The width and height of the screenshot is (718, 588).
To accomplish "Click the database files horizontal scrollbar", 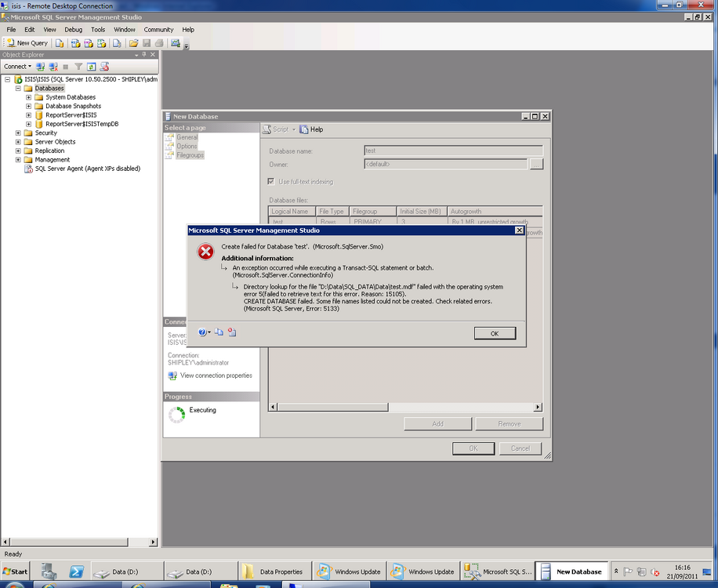I will 405,407.
